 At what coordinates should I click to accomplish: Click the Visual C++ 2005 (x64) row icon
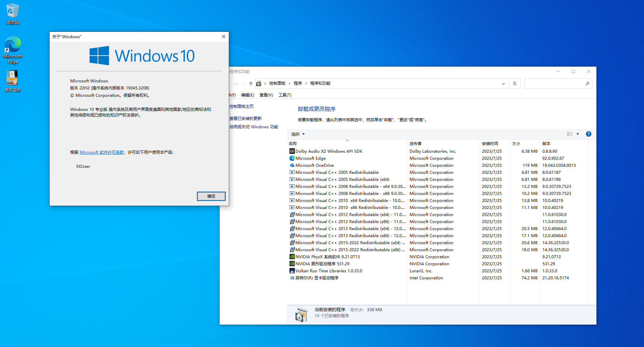(x=292, y=180)
